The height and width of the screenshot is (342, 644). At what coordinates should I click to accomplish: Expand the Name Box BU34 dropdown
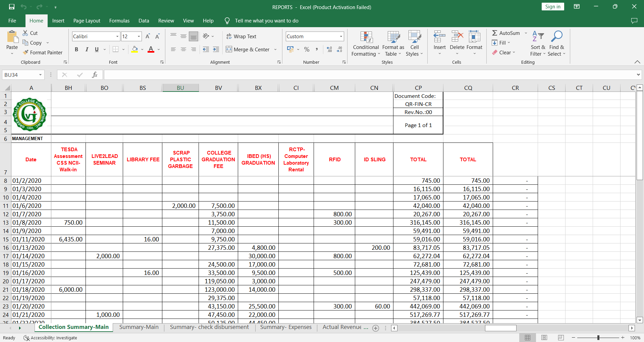(x=40, y=75)
